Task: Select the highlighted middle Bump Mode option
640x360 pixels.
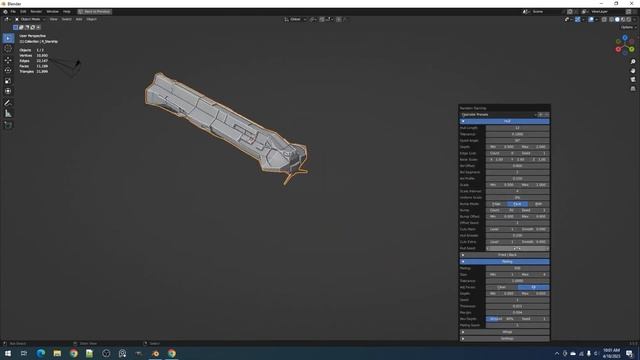Action: pyautogui.click(x=517, y=204)
